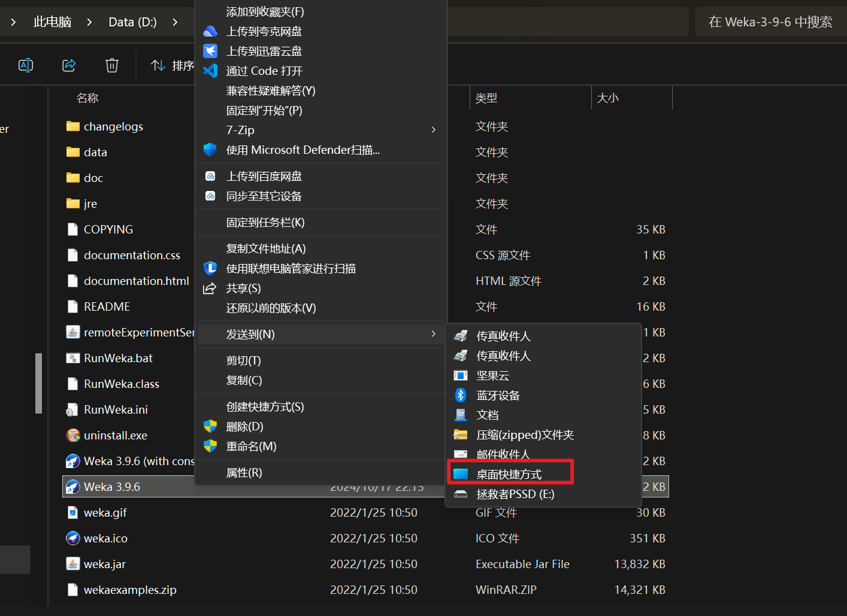Viewport: 847px width, 616px height.
Task: Click the weka.jar Java icon
Action: (x=72, y=564)
